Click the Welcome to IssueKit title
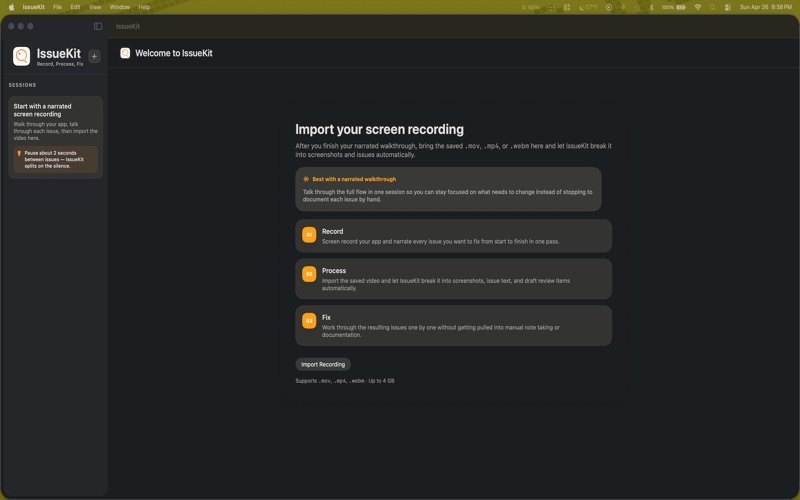The height and width of the screenshot is (500, 800). (x=174, y=53)
